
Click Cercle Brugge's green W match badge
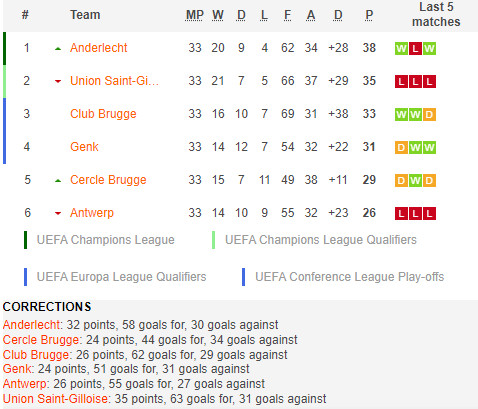coord(415,181)
